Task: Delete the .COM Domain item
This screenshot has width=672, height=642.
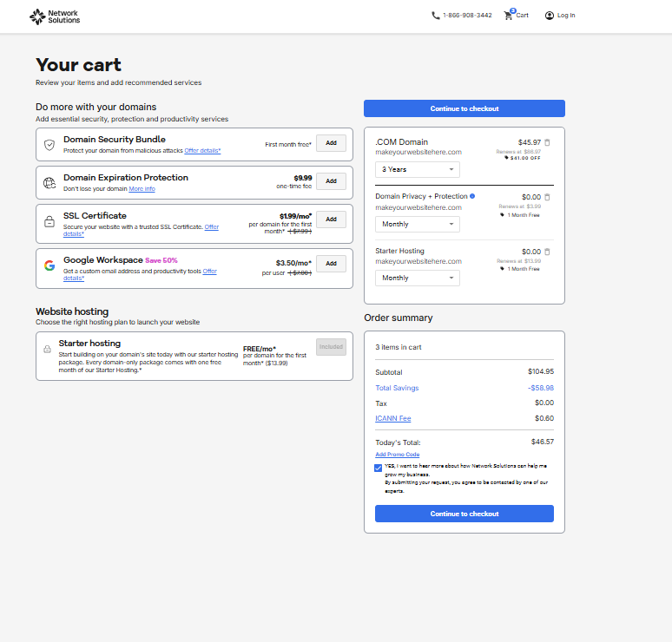Action: coord(547,142)
